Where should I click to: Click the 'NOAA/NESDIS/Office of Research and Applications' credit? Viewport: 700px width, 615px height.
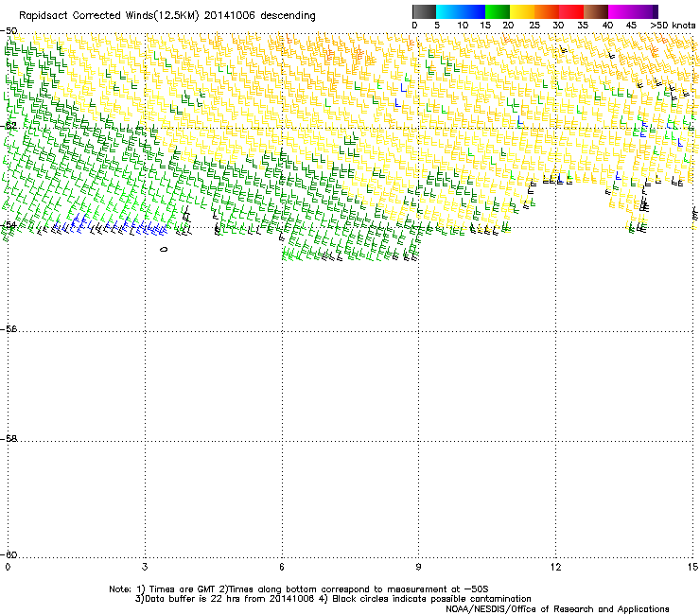pos(557,609)
